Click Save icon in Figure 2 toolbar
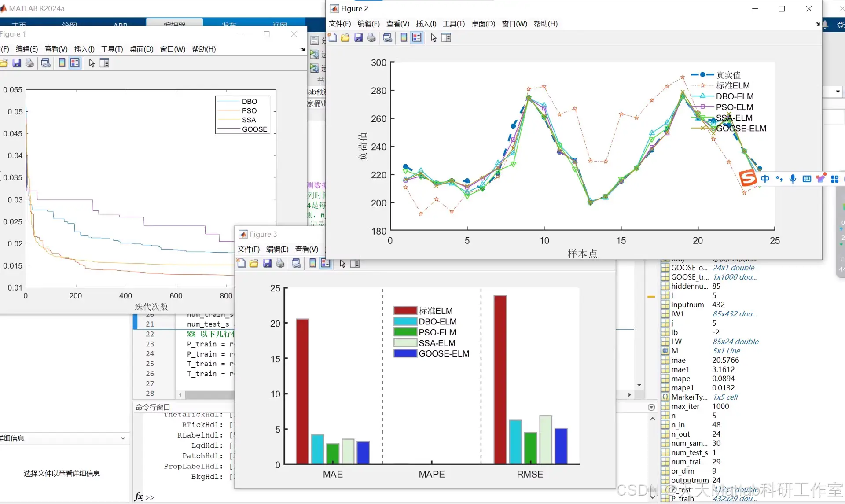The height and width of the screenshot is (504, 845). (x=359, y=38)
